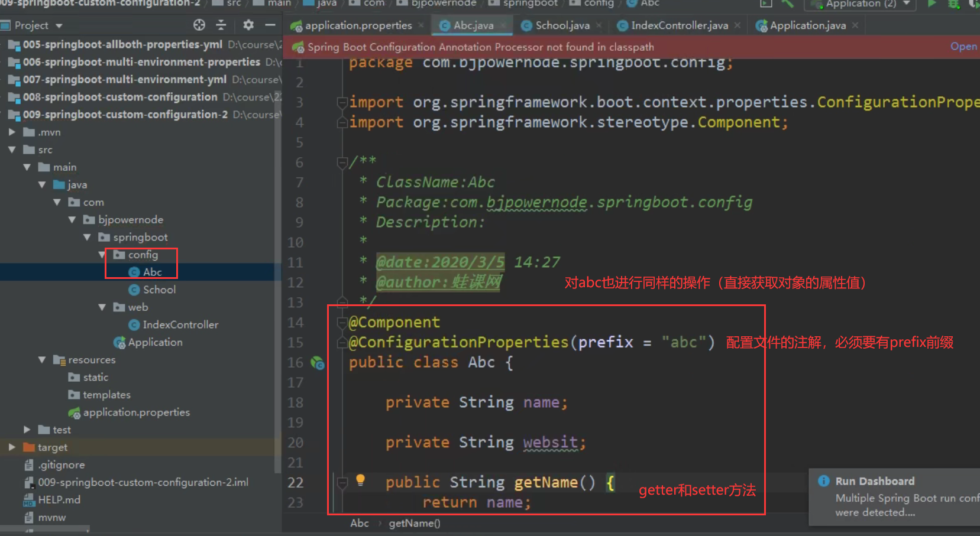980x536 pixels.
Task: Select the 005-springboot-allboth-properties-yml project
Action: pos(122,44)
